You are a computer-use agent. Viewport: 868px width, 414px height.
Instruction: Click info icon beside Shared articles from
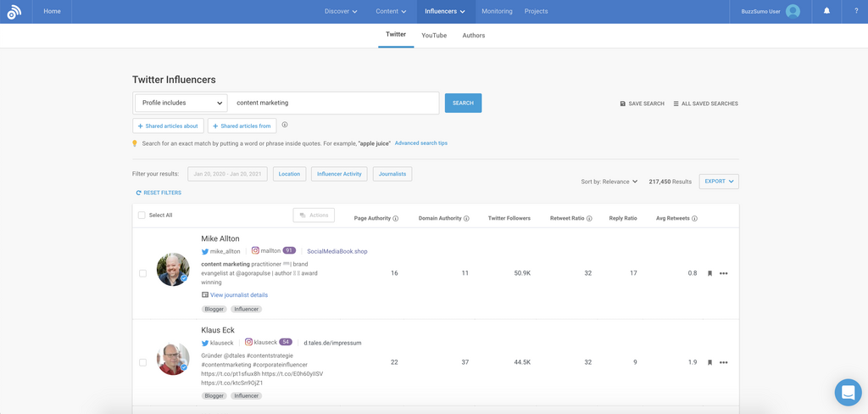tap(285, 126)
